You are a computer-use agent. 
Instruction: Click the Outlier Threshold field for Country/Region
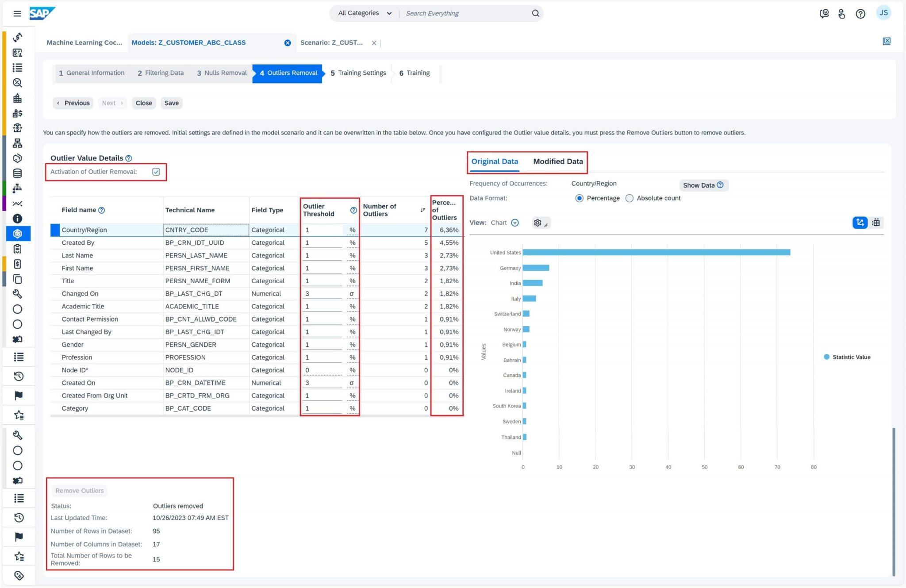[322, 230]
